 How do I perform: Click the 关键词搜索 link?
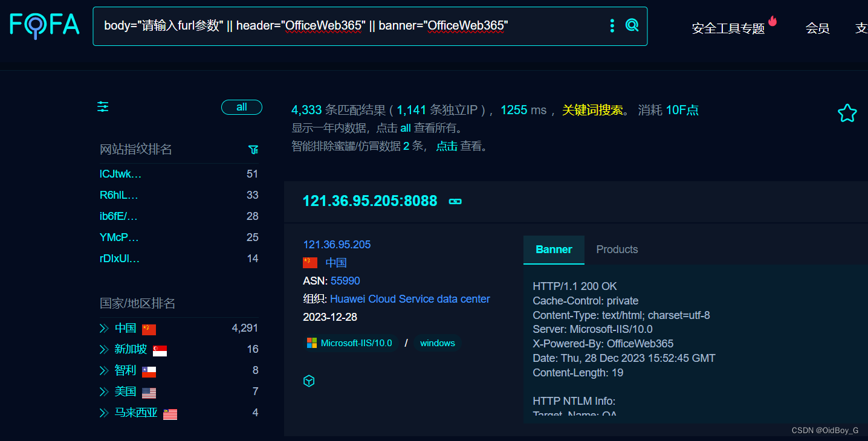592,110
